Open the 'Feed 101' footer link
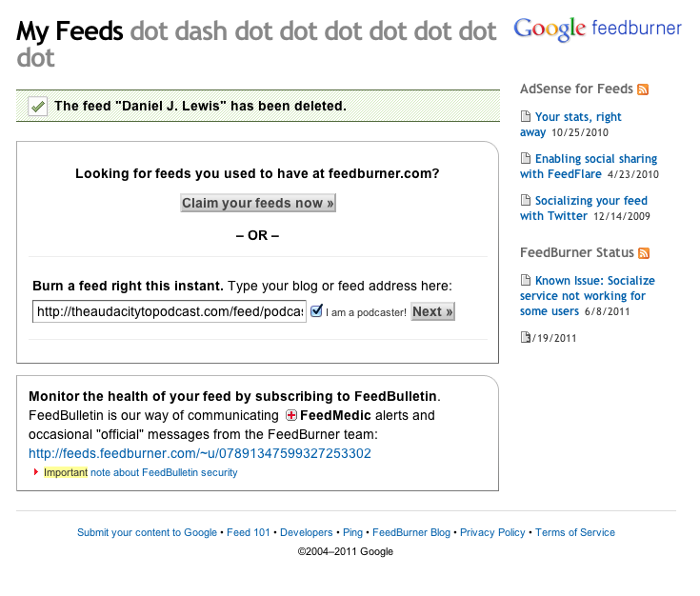The image size is (700, 596). 249,533
